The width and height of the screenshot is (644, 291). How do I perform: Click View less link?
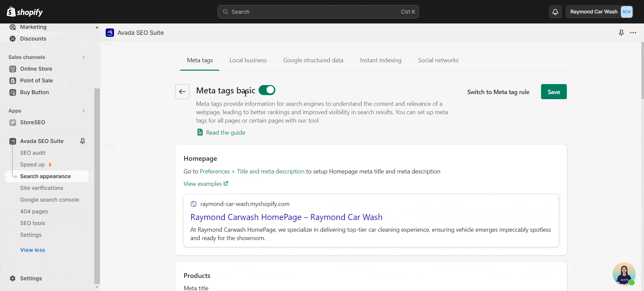[x=33, y=250]
